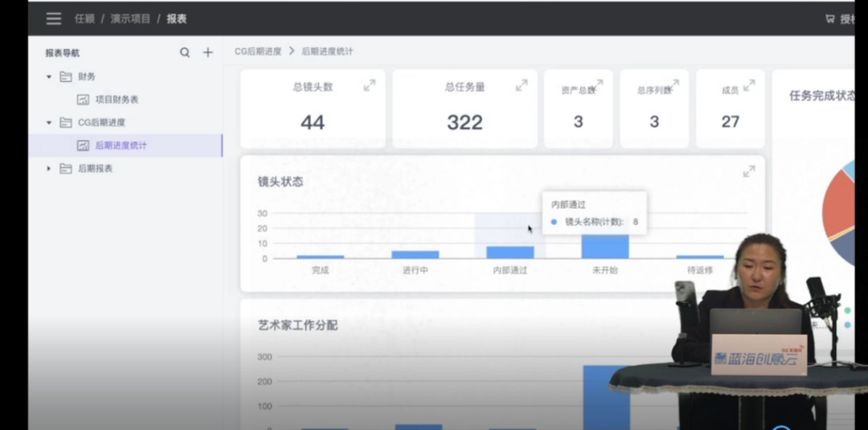This screenshot has height=430, width=868.
Task: Add a new report with plus icon
Action: 207,52
